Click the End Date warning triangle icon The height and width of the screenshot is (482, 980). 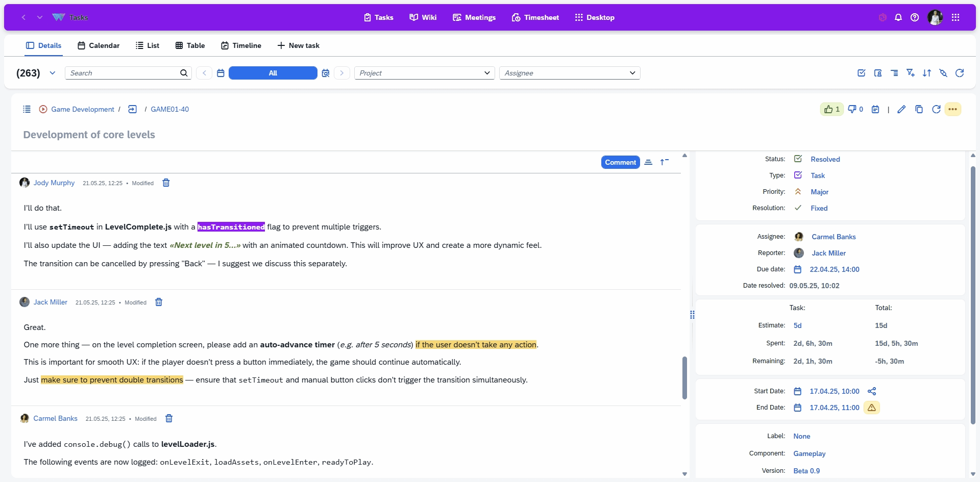click(872, 408)
